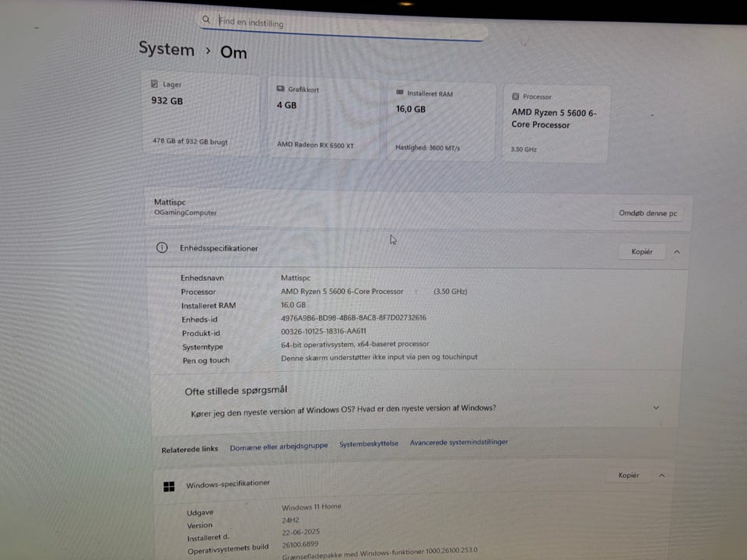The width and height of the screenshot is (747, 560).
Task: Select 'AMD Ryzen 5 5600 6-Core Processor' card text
Action: click(x=553, y=118)
